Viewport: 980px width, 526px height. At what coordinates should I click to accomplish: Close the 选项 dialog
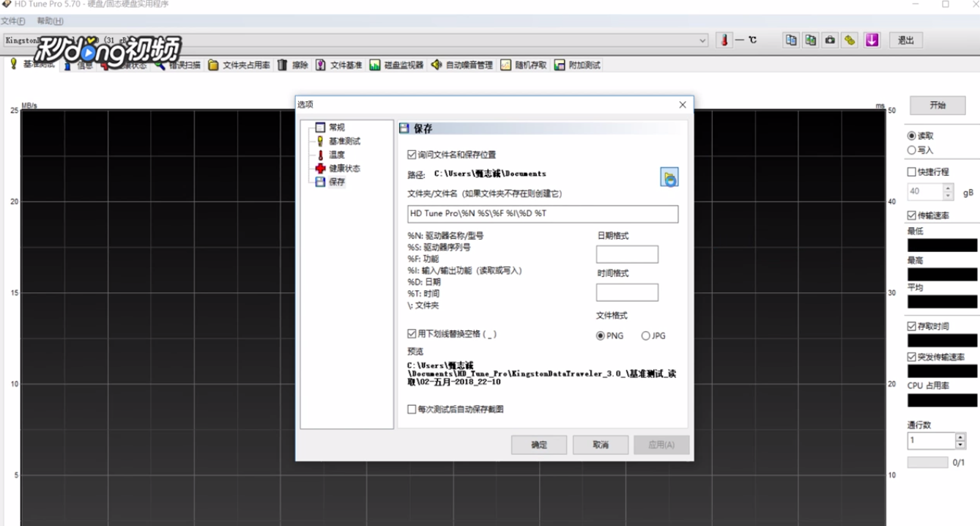coord(683,105)
